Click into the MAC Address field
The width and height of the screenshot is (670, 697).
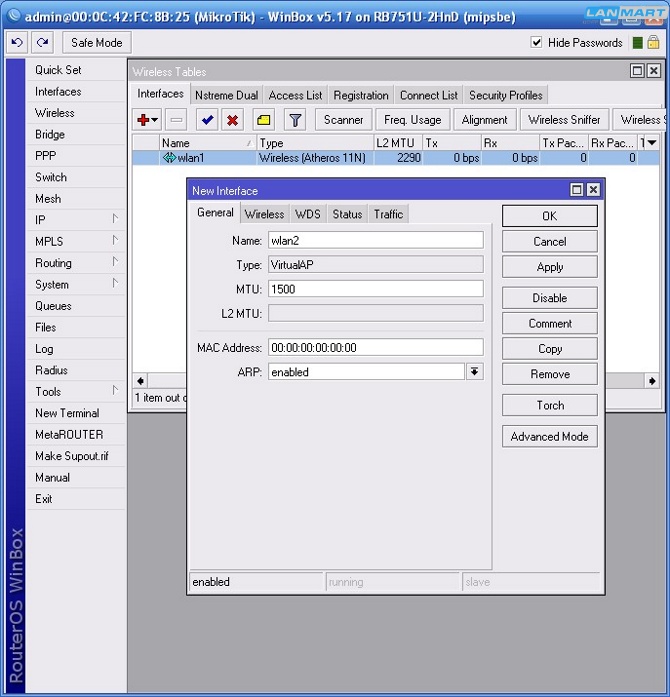click(375, 348)
